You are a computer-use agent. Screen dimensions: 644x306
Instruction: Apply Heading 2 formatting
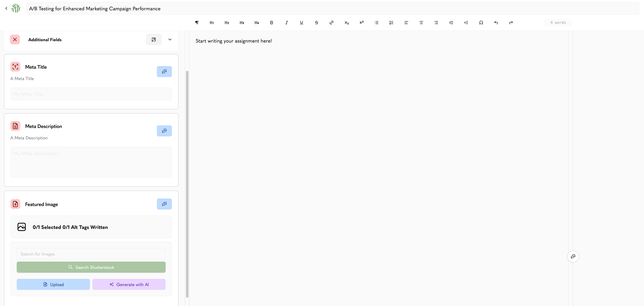click(227, 23)
